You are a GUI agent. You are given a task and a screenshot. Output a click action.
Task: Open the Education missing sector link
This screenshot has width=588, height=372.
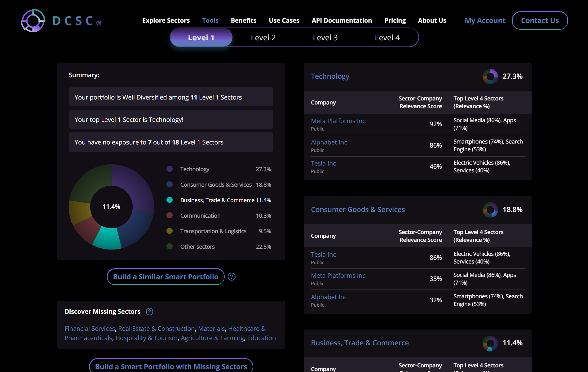click(x=261, y=338)
